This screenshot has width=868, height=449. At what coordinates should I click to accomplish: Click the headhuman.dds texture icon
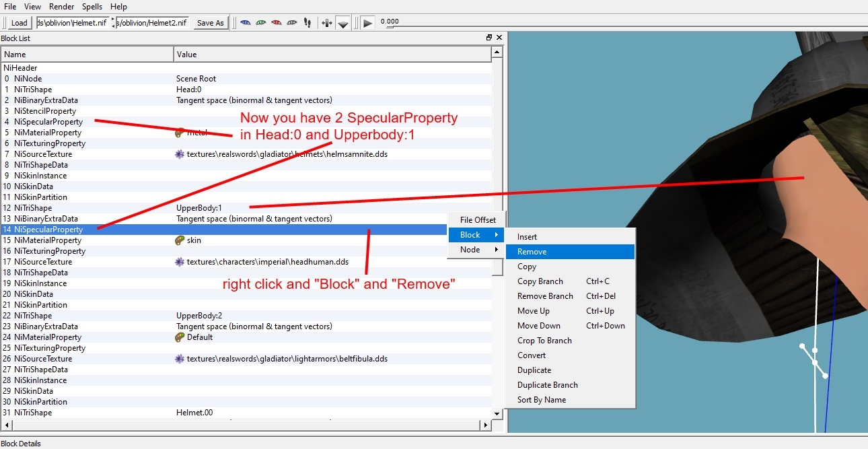coord(180,262)
